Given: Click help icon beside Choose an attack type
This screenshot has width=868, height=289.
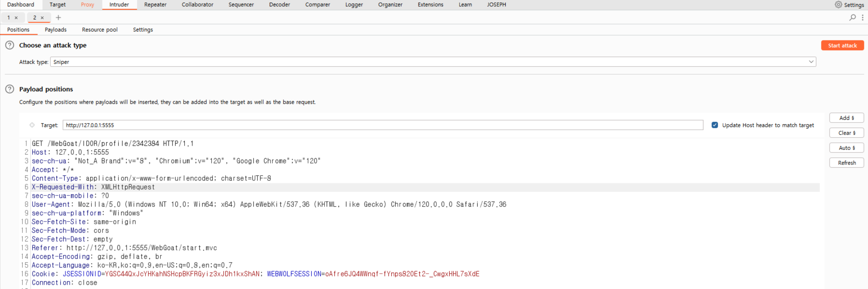Looking at the screenshot, I should (10, 45).
